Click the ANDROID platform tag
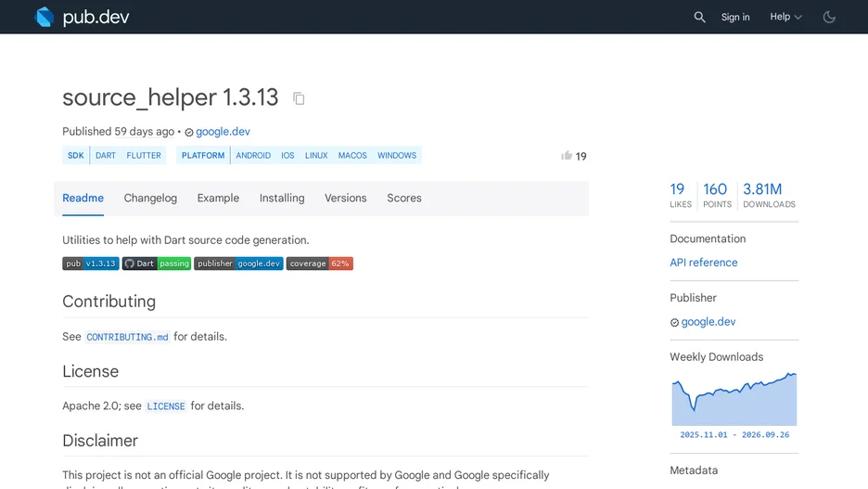Viewport: 868px width, 489px height. (253, 156)
